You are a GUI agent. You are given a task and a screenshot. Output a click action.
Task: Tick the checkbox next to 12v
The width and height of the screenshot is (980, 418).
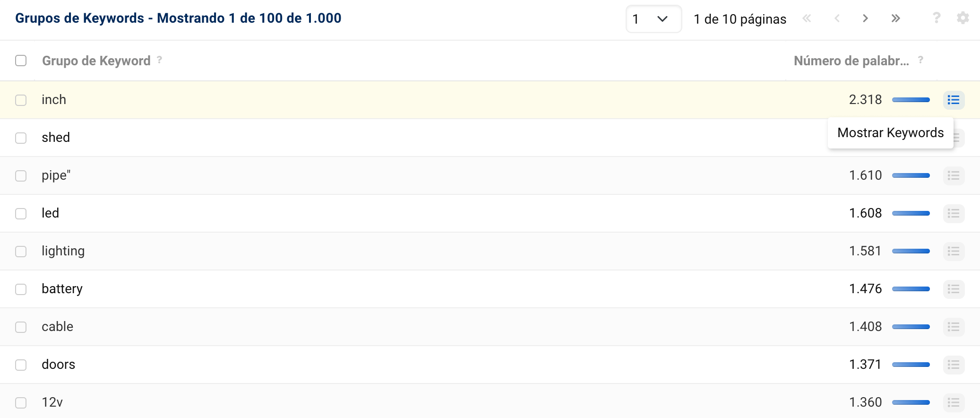(21, 403)
